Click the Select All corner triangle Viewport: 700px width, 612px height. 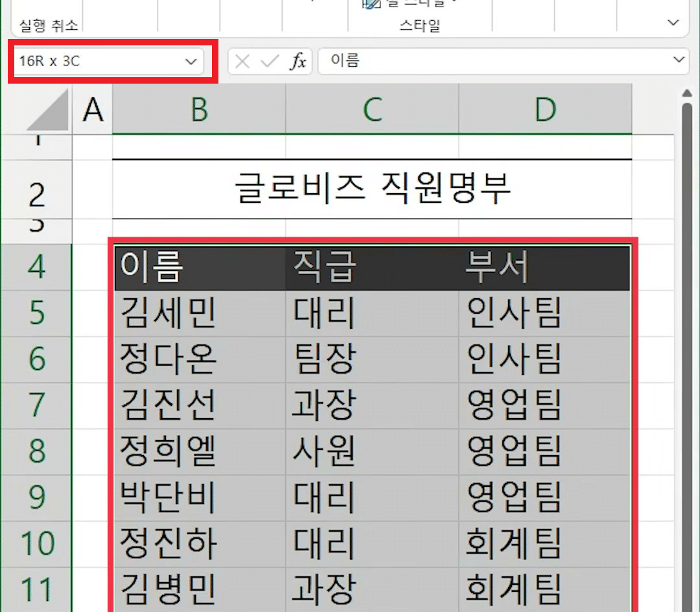48,110
